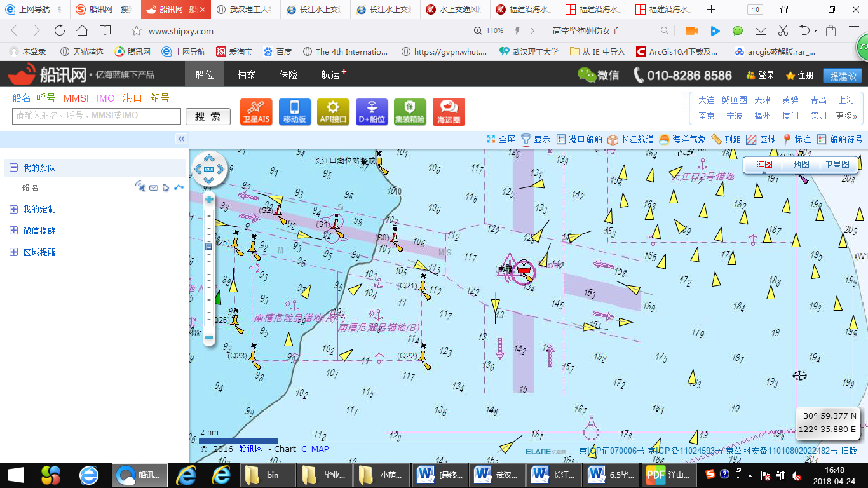Click the 提建议 feedback button
This screenshot has height=488, width=868.
coord(843,76)
